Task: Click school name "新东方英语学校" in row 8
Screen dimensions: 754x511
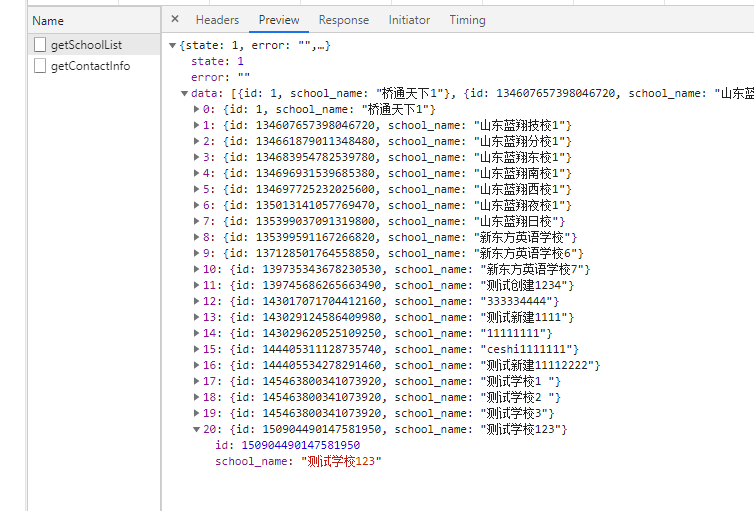Action: (x=522, y=237)
